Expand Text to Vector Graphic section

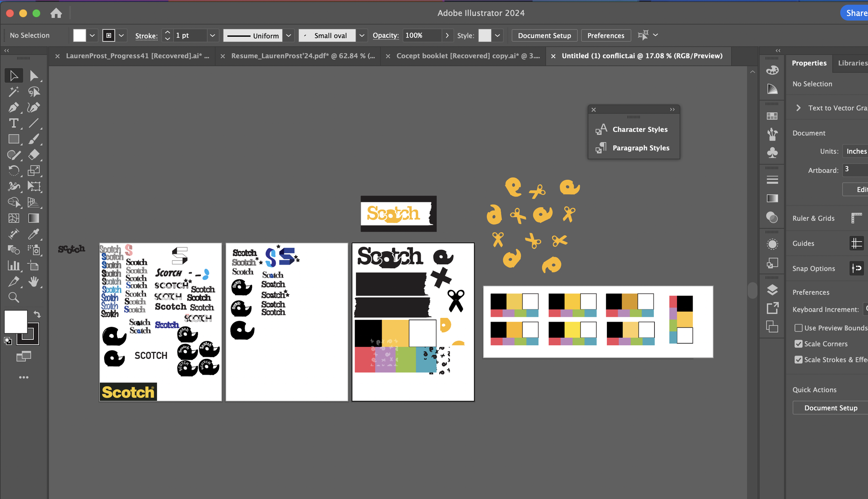click(x=798, y=108)
